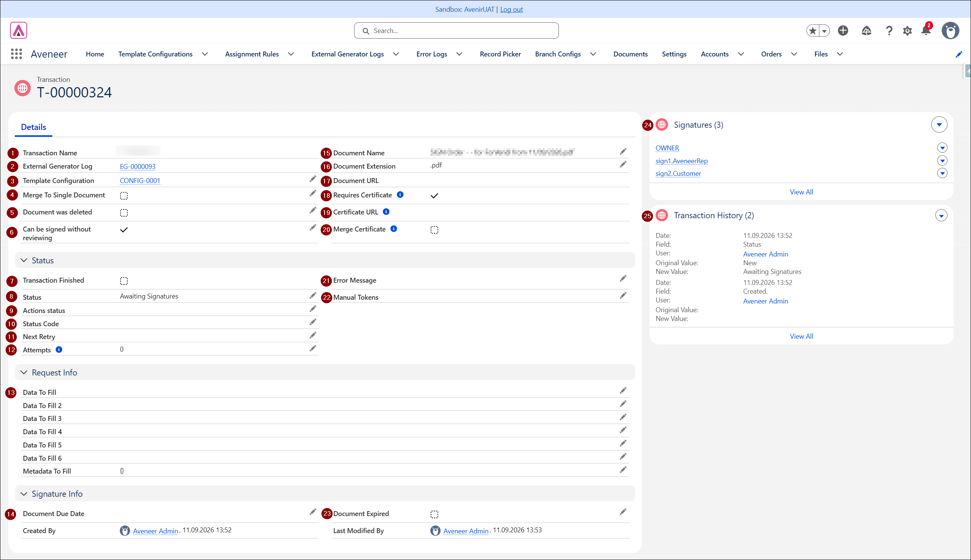The image size is (971, 560).
Task: Collapse the Request Info section
Action: pyautogui.click(x=24, y=372)
